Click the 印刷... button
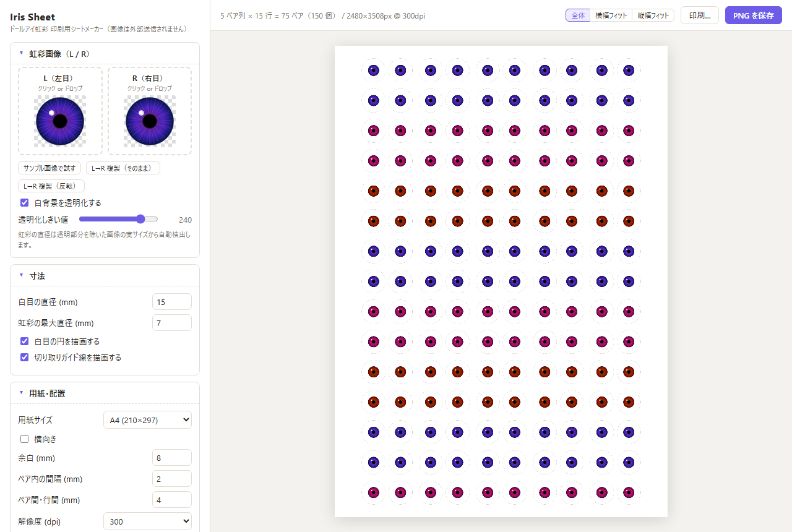Viewport: 792px width, 532px height. 700,15
